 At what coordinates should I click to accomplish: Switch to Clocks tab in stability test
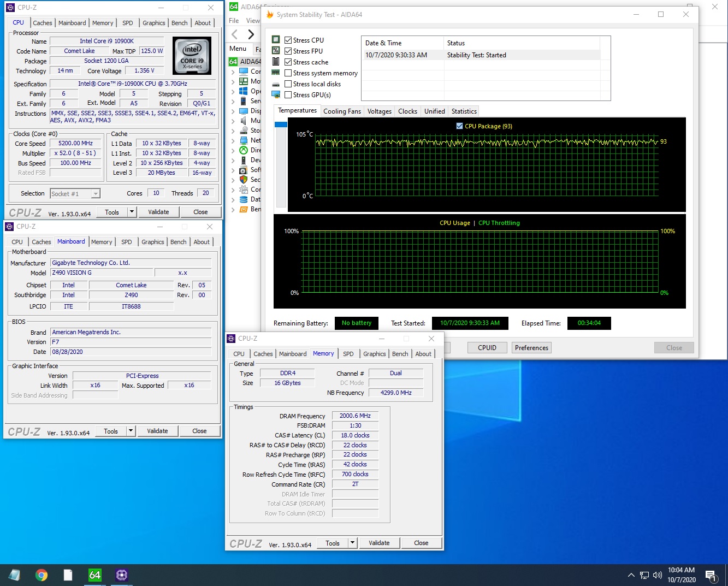[x=407, y=111]
